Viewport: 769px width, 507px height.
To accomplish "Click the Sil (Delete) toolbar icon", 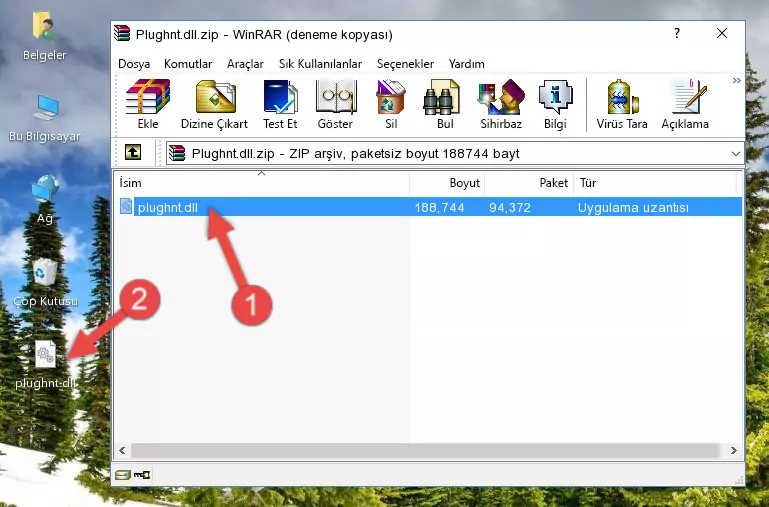I will tap(391, 104).
